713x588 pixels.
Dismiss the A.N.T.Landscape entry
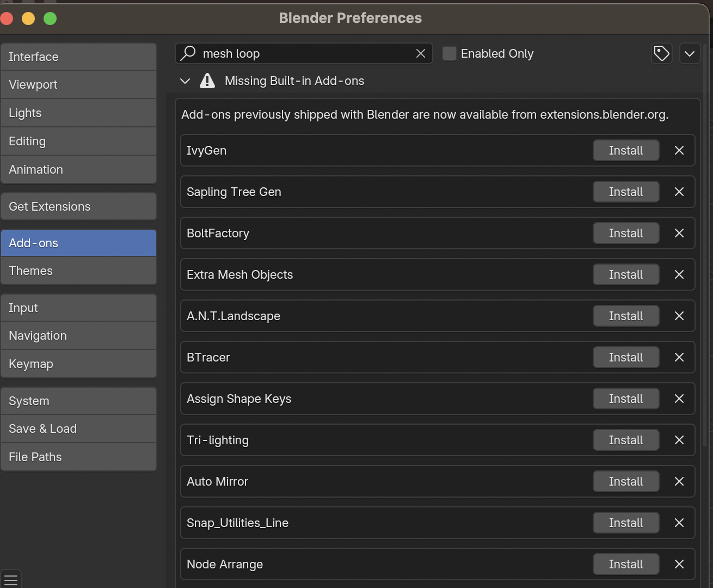coord(679,316)
